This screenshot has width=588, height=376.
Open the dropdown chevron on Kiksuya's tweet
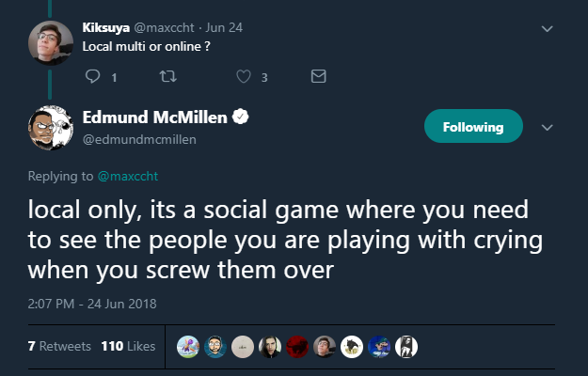pos(548,28)
